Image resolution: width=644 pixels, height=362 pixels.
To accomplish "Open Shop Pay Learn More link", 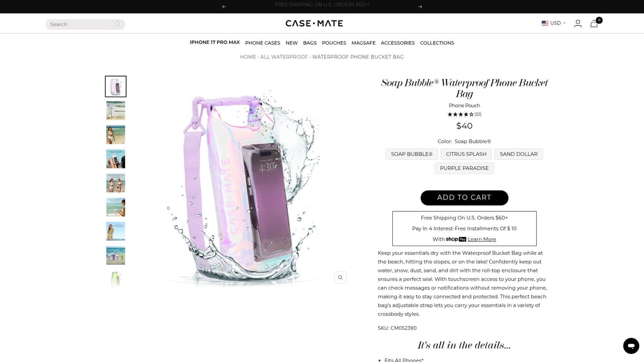I will 481,239.
